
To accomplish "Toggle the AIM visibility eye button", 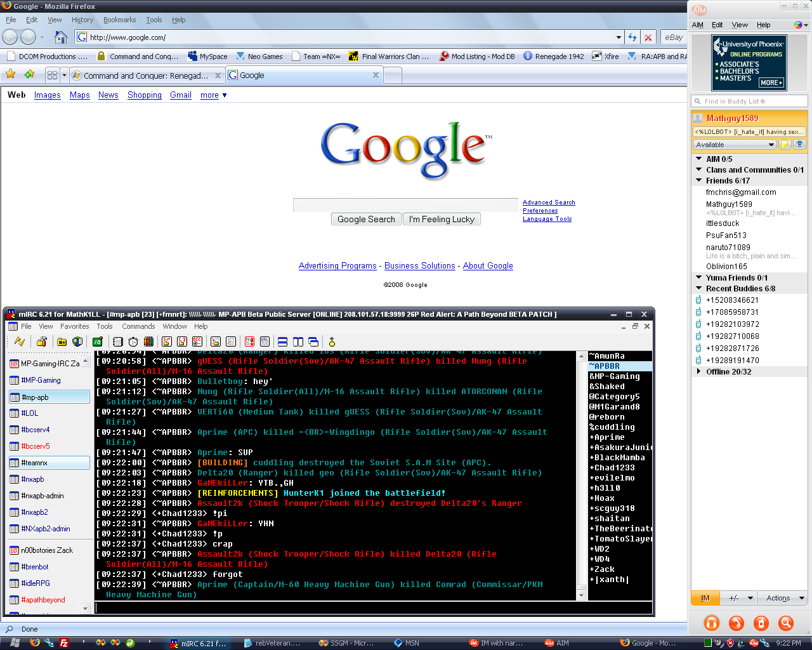I will coord(799,145).
